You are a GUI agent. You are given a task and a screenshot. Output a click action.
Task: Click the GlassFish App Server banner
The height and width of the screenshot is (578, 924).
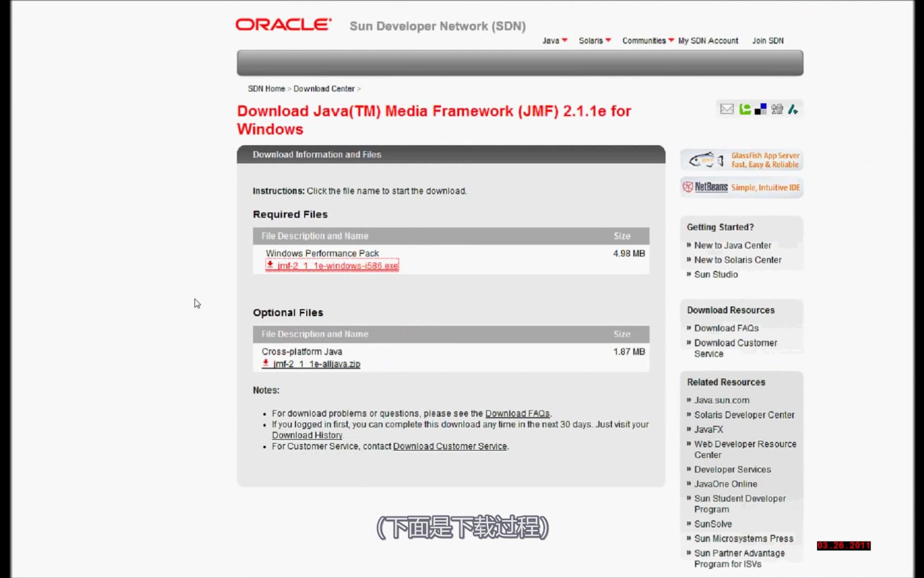tap(741, 160)
